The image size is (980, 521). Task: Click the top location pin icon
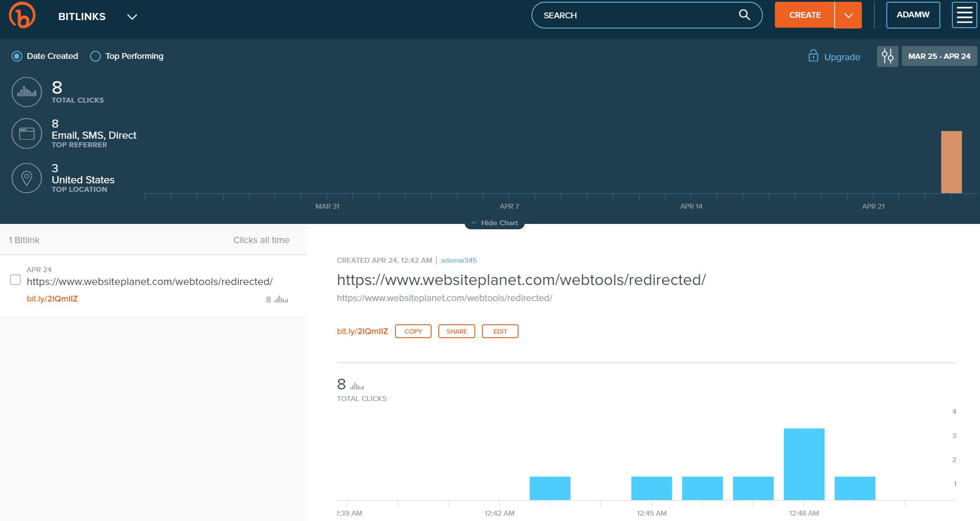pos(27,178)
